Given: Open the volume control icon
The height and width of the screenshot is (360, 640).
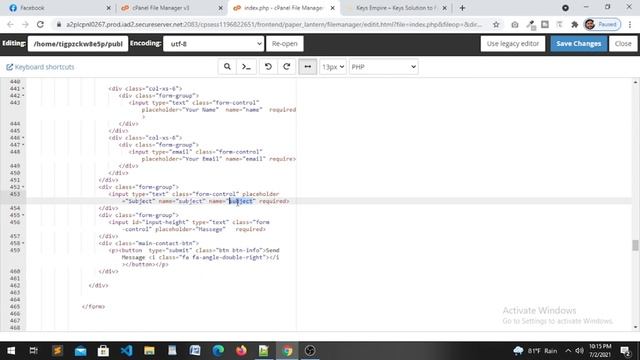Looking at the screenshot, I should click(579, 351).
